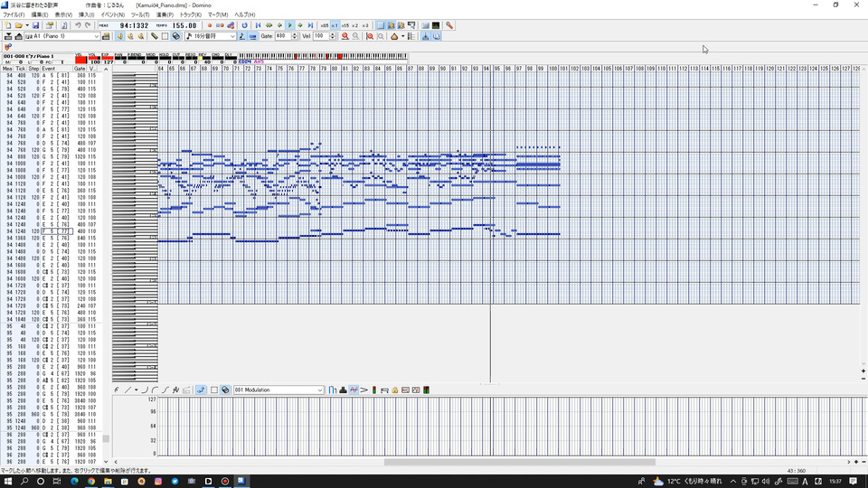Image resolution: width=868 pixels, height=488 pixels.
Task: Click into the Gate value field
Action: [x=283, y=36]
